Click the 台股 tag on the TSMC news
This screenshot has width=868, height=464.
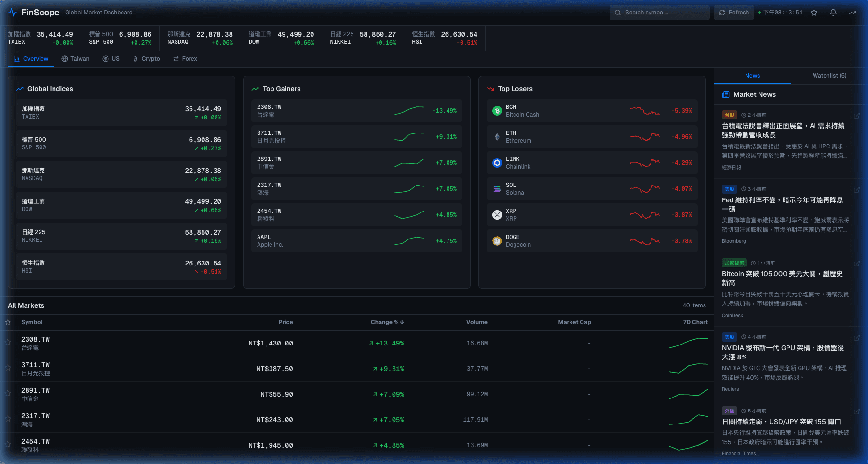tap(730, 115)
